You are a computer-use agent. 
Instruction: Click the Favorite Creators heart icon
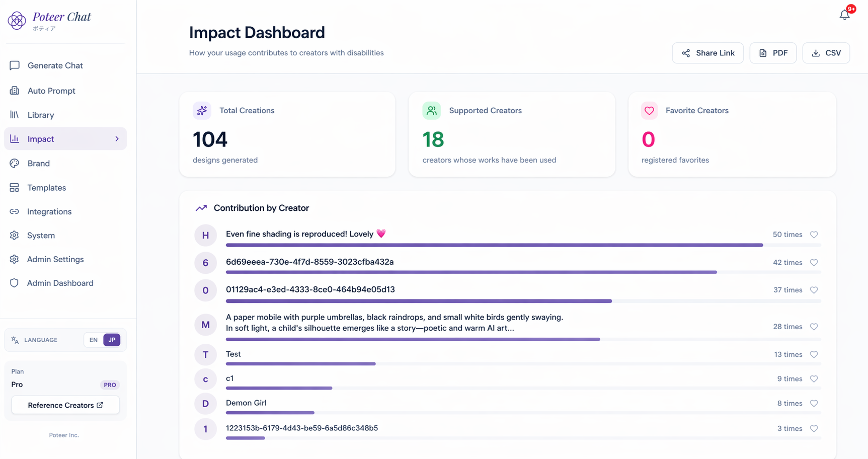click(649, 111)
